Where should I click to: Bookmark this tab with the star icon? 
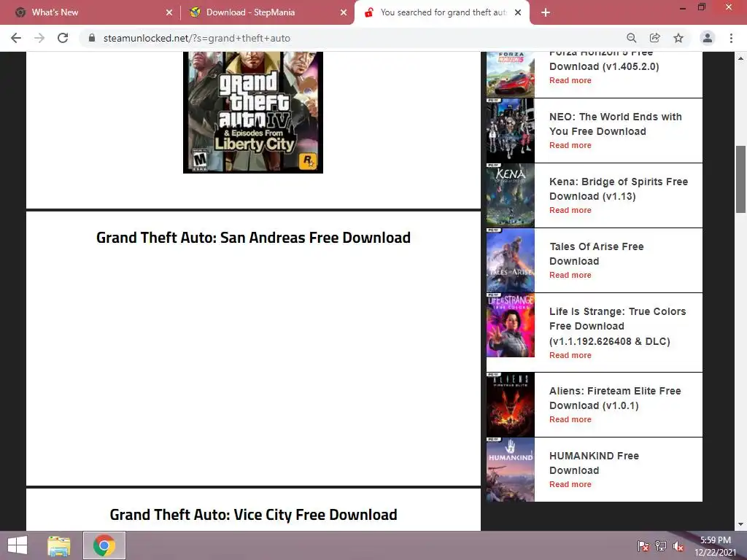point(678,38)
